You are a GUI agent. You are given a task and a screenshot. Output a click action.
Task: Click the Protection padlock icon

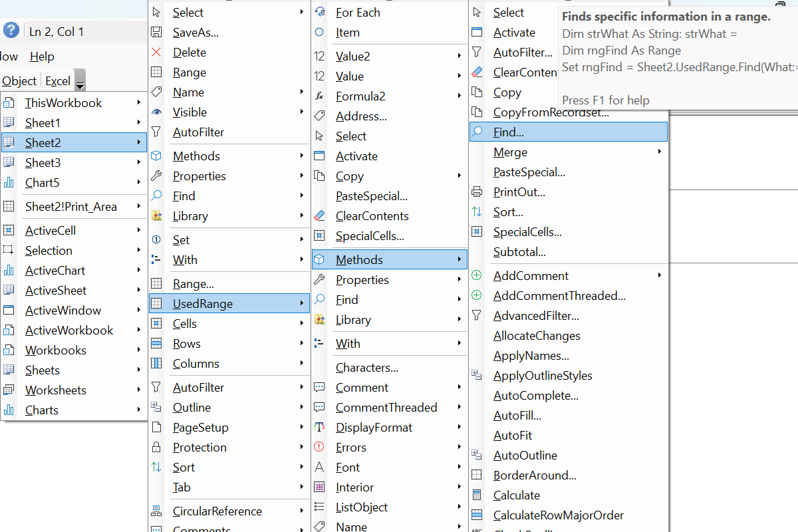[x=156, y=447]
